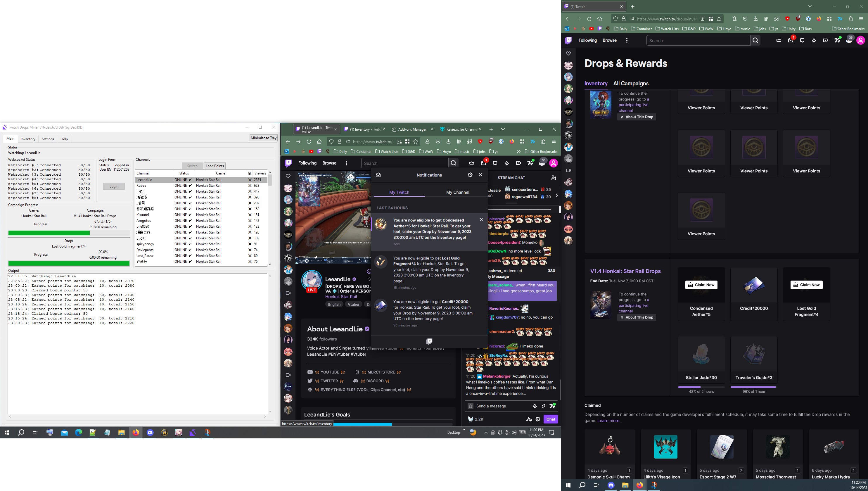The height and width of the screenshot is (491, 868).
Task: Open the browser tab list dropdown arrow
Action: coord(810,6)
